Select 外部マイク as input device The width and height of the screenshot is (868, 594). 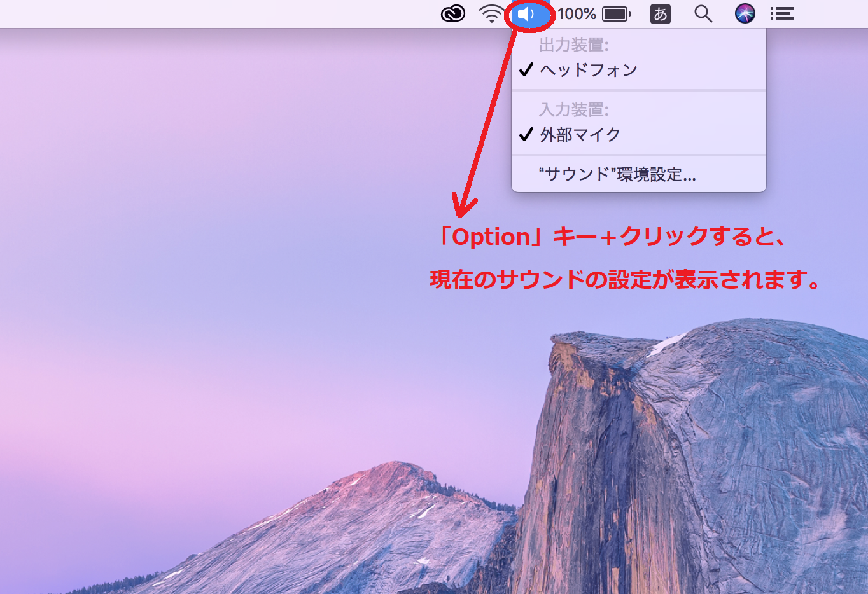pos(639,135)
